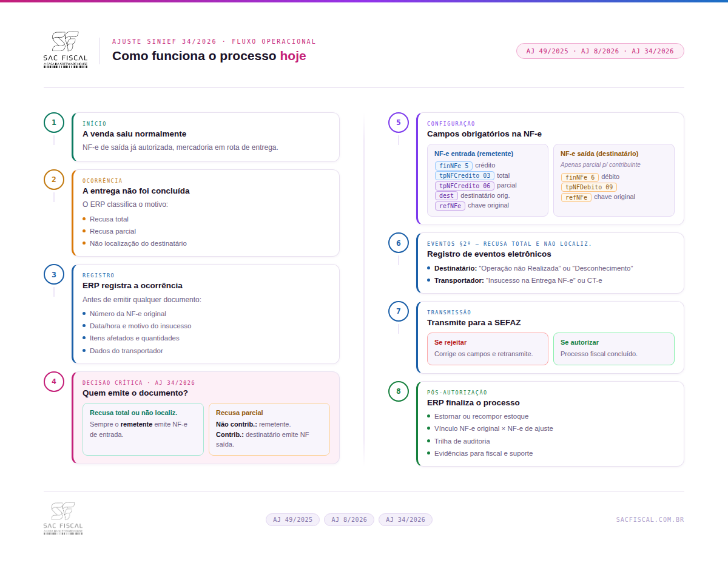Click the "NF-e saída (destinatário)" heading

pyautogui.click(x=599, y=154)
